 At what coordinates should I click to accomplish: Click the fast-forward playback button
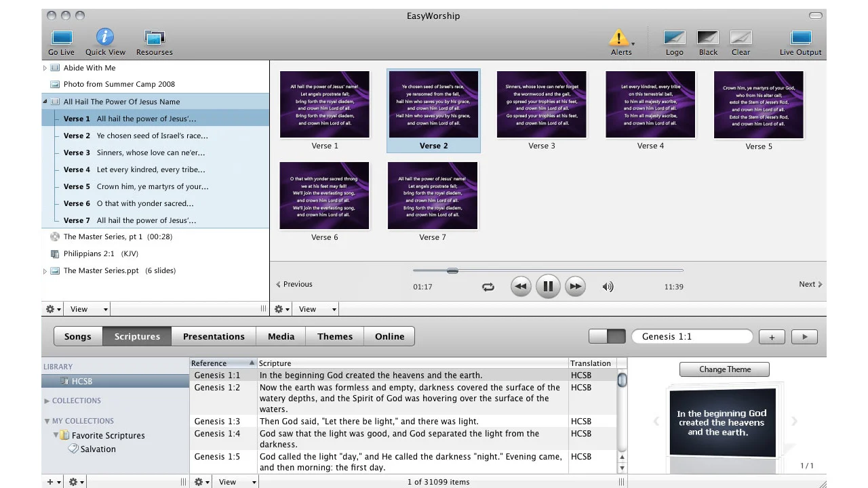click(x=575, y=286)
